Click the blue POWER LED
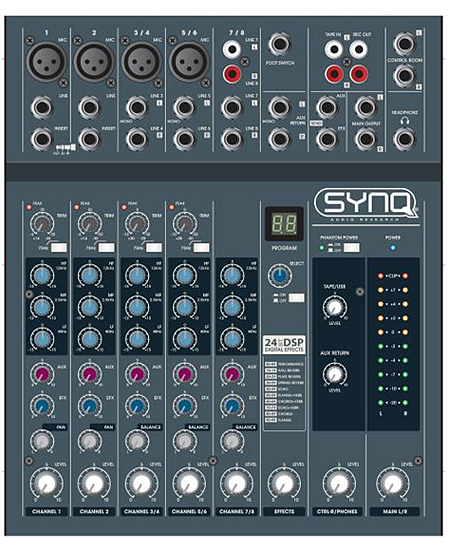 393,248
